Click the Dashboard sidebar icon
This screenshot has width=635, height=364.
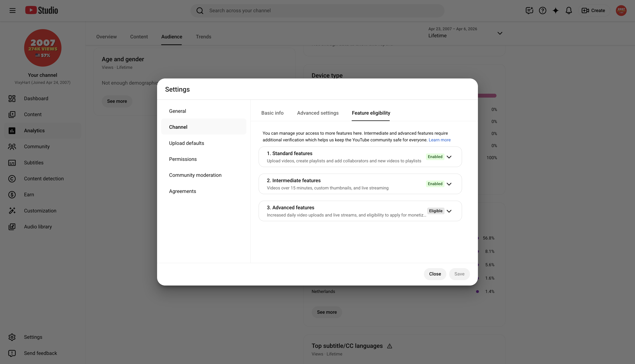point(12,99)
